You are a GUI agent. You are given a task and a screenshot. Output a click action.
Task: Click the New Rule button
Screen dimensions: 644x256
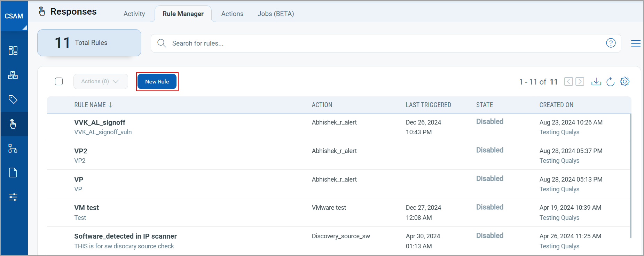coord(157,82)
